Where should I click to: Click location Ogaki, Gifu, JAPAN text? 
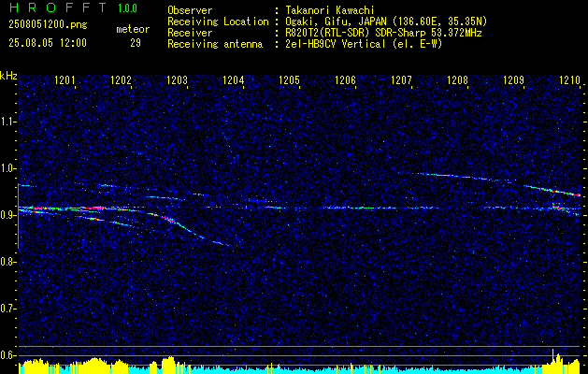pos(386,22)
